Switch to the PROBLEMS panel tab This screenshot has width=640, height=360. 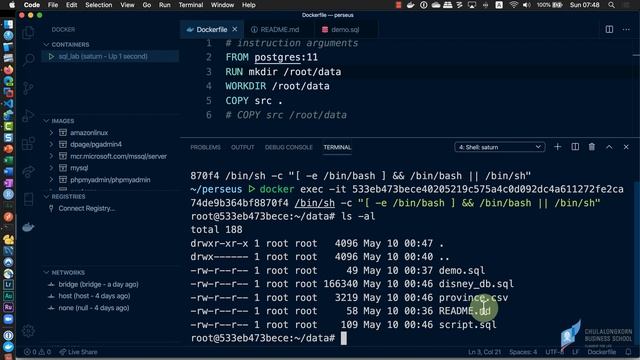205,147
